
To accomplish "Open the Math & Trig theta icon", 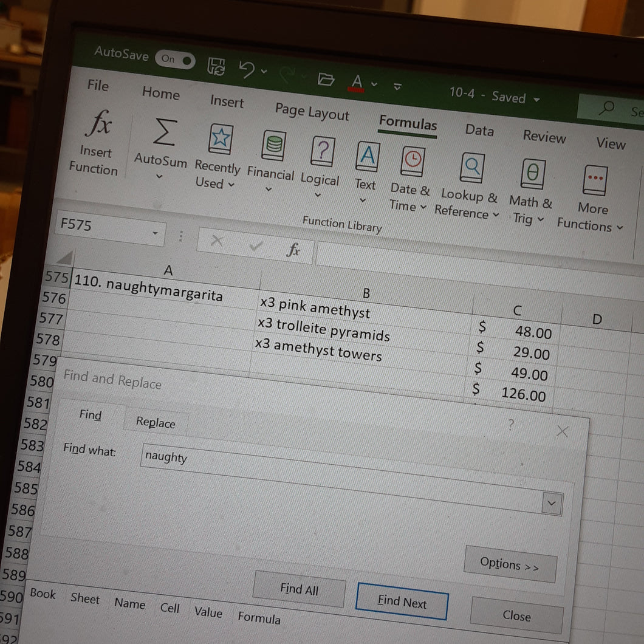I will click(x=533, y=174).
